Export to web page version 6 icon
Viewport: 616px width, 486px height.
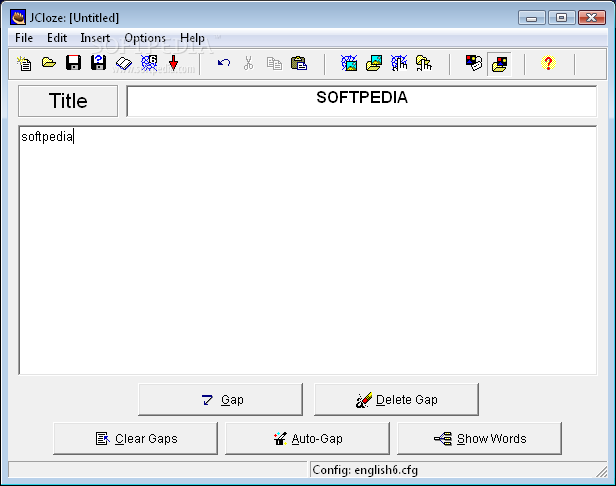149,63
